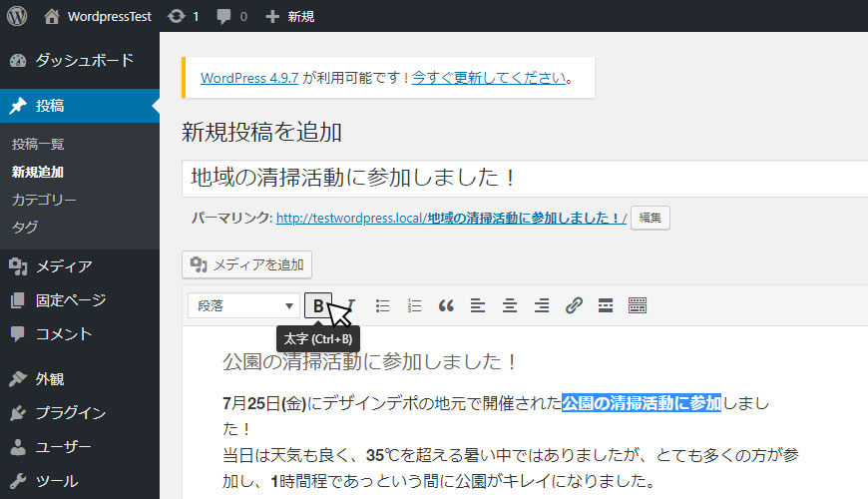Click the highlighted text 公園の清掃活動に参加
This screenshot has width=868, height=499.
point(642,403)
